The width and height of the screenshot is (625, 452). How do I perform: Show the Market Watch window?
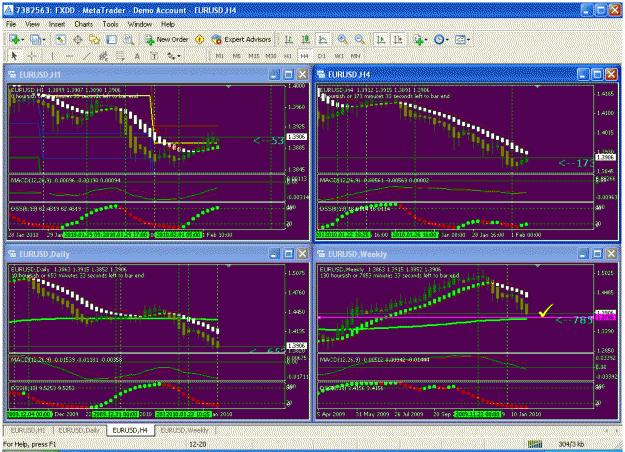[60, 39]
